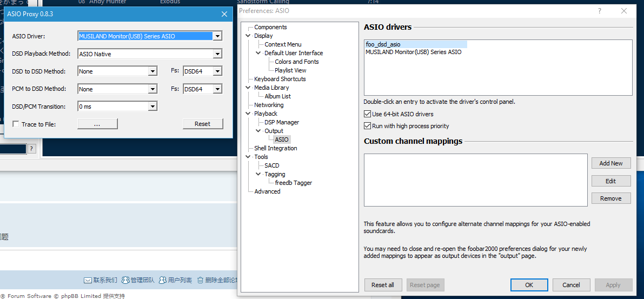This screenshot has height=299, width=644.
Task: Click the Preferences help question mark
Action: tap(599, 11)
